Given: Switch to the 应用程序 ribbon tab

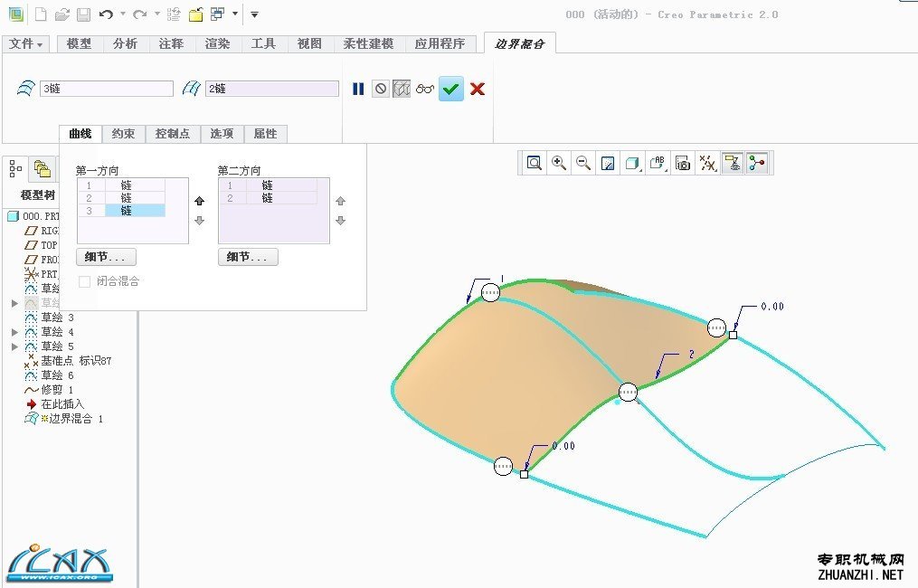Looking at the screenshot, I should tap(440, 43).
